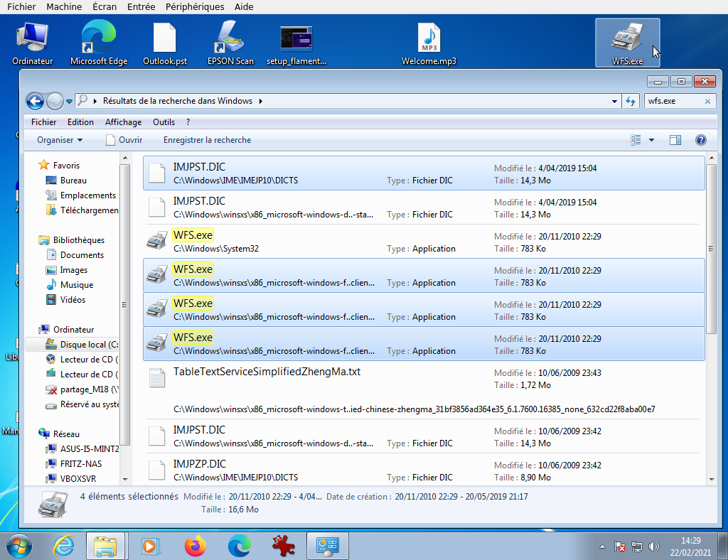Click Enregistrer la recherche button
728x560 pixels.
207,140
